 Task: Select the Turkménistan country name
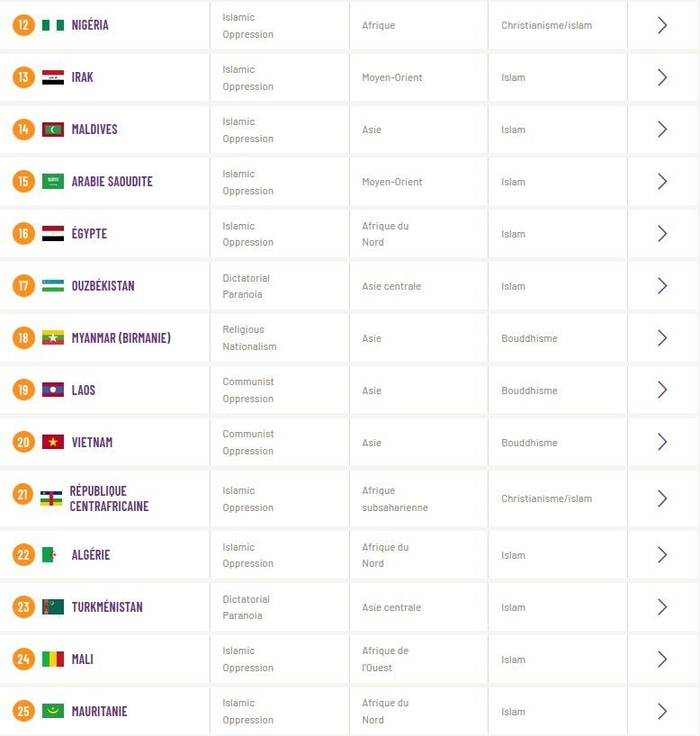coord(107,607)
